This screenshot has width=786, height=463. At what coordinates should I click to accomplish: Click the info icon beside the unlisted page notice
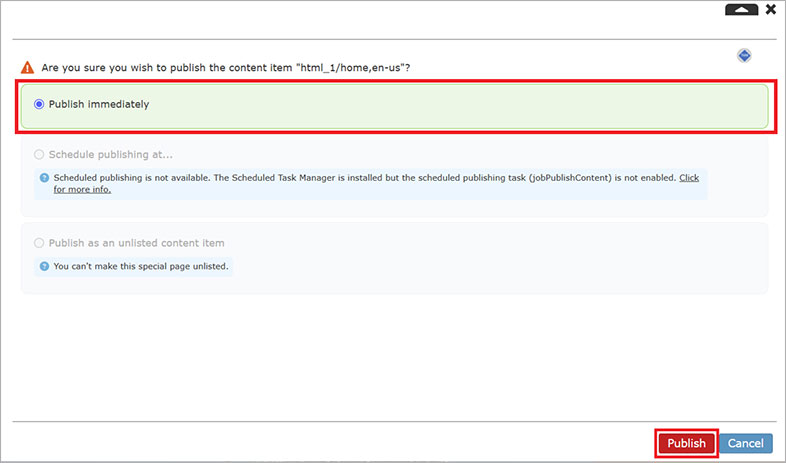[x=44, y=266]
